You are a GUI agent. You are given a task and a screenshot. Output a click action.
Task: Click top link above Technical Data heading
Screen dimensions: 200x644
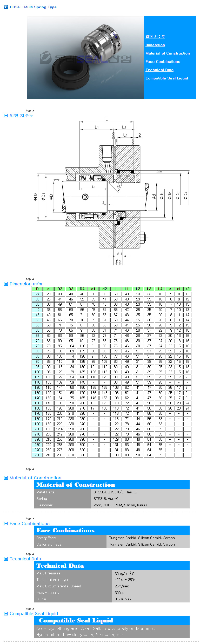pos(30,554)
